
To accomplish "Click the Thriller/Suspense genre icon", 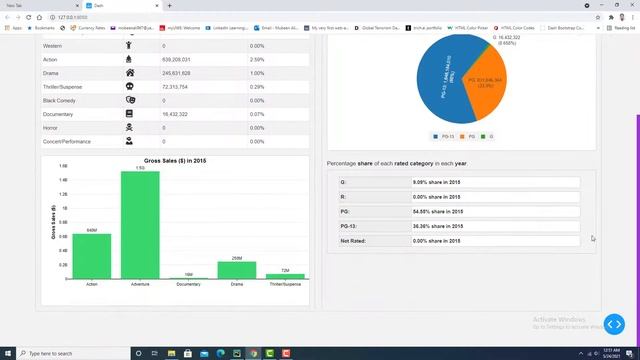I will (x=129, y=87).
